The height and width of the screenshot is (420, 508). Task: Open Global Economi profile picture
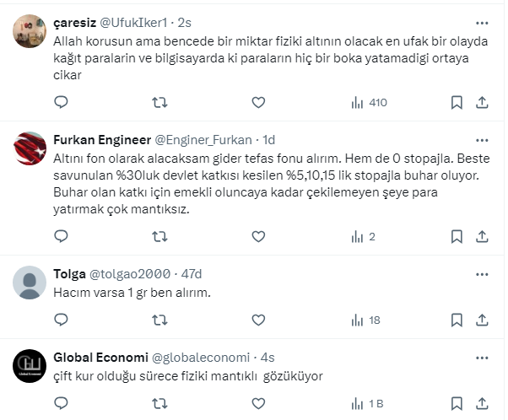click(30, 364)
